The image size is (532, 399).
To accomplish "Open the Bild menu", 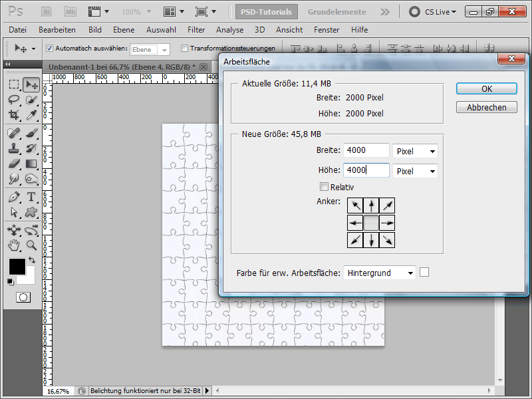I will point(95,30).
